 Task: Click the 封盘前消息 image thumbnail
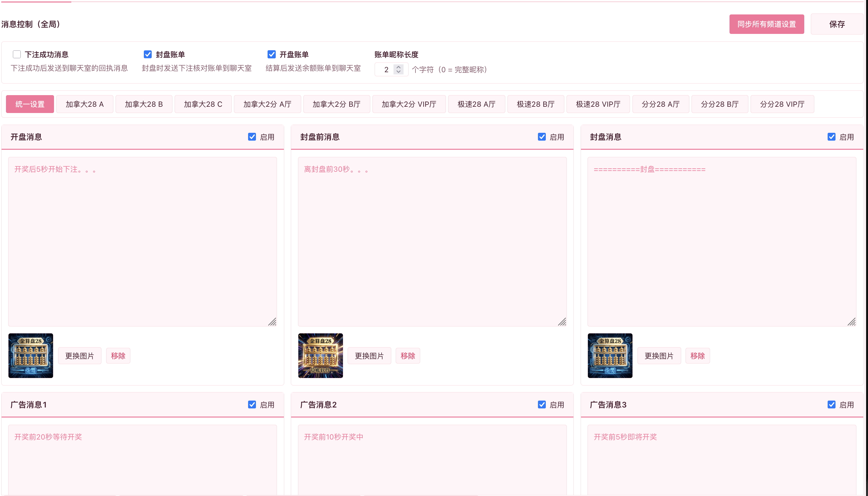pyautogui.click(x=320, y=356)
